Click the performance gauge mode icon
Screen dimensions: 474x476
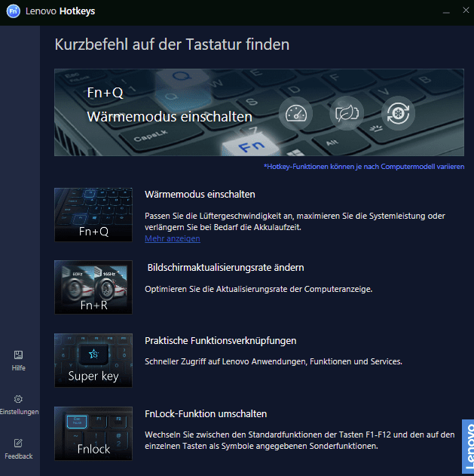(x=295, y=114)
